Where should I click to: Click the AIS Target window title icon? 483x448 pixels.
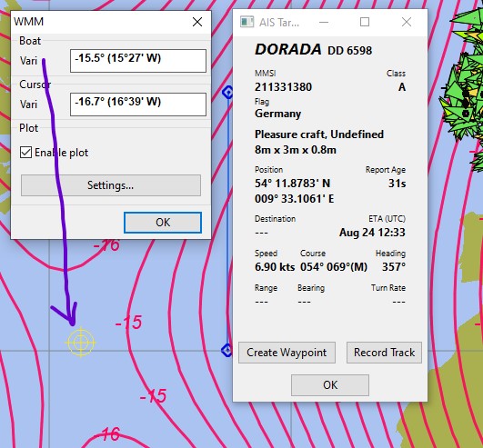pyautogui.click(x=247, y=22)
